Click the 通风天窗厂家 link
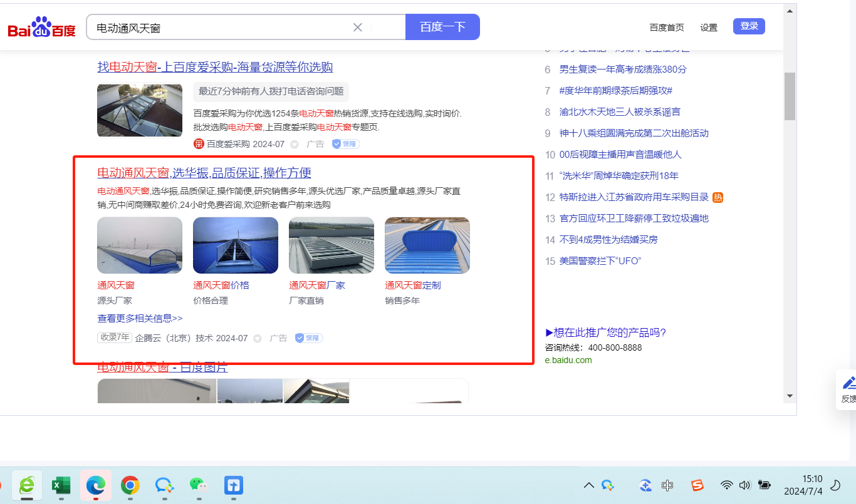Image resolution: width=856 pixels, height=504 pixels. pyautogui.click(x=317, y=285)
